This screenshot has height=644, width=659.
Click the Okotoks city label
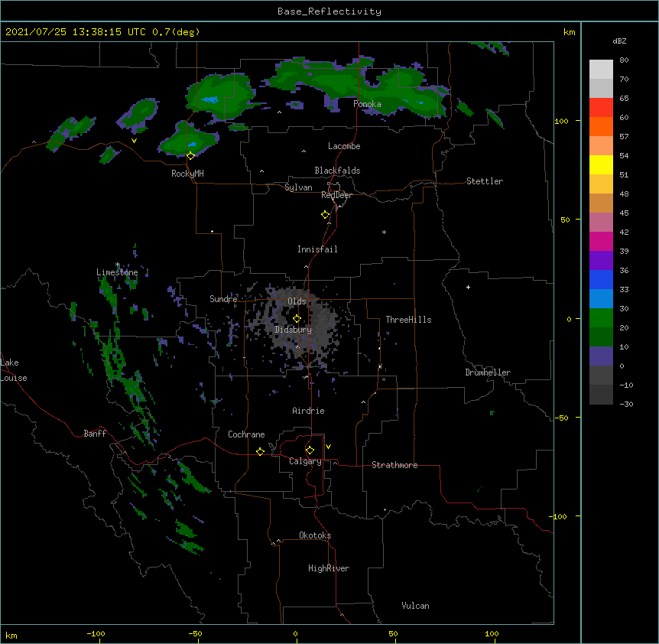coord(315,535)
